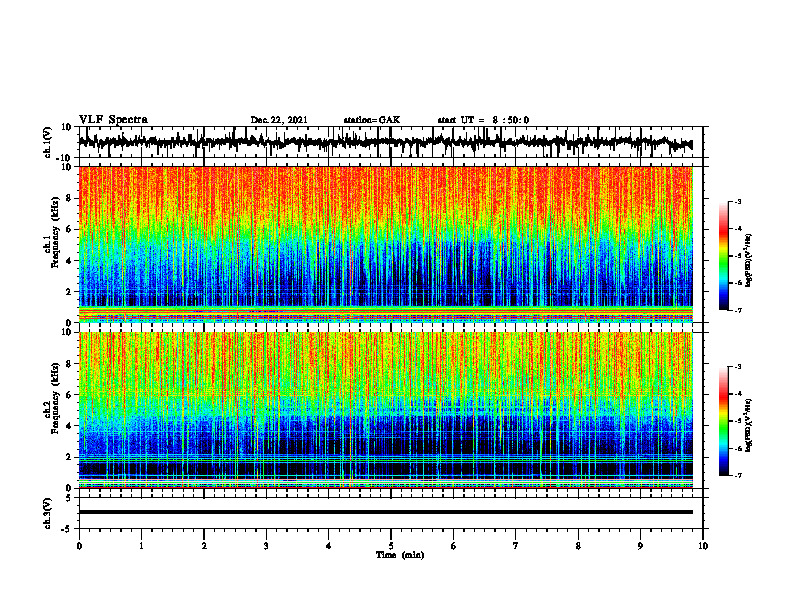
Task: Click time axis tick label "9"
Action: coord(640,546)
